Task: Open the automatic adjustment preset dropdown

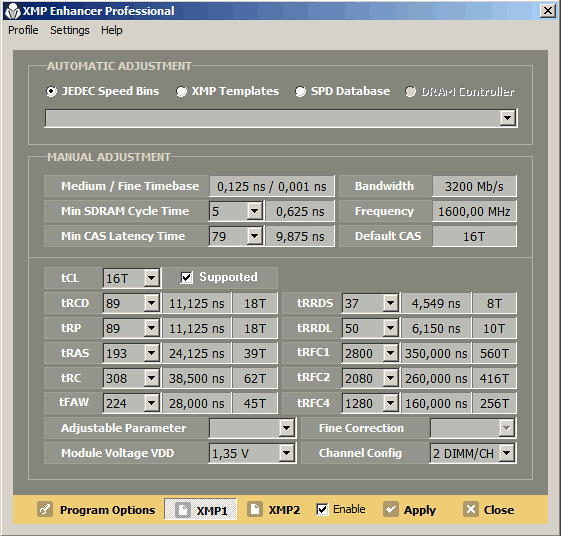Action: pyautogui.click(x=507, y=118)
